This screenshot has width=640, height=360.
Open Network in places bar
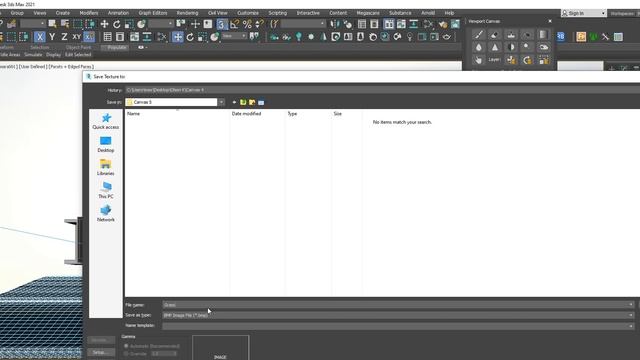coord(106,214)
